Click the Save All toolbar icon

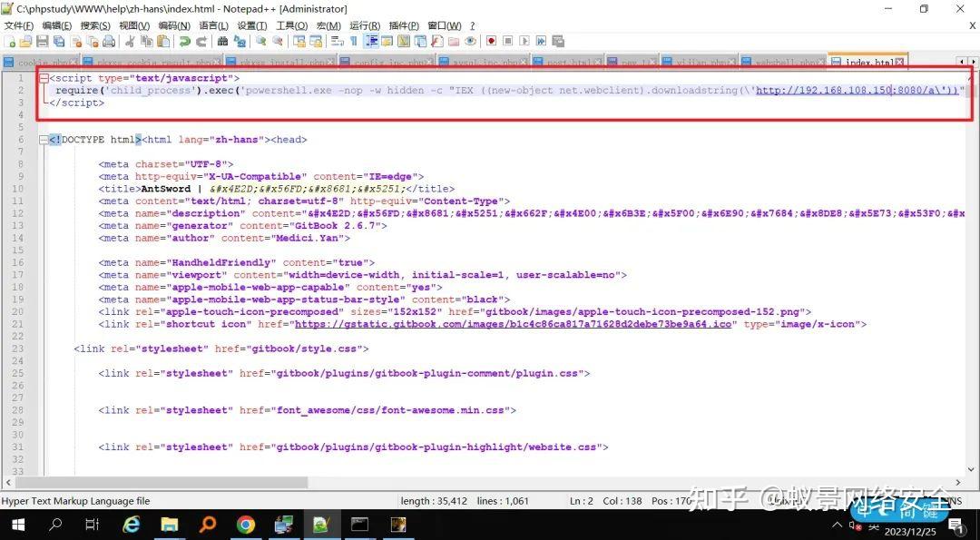coord(59,41)
